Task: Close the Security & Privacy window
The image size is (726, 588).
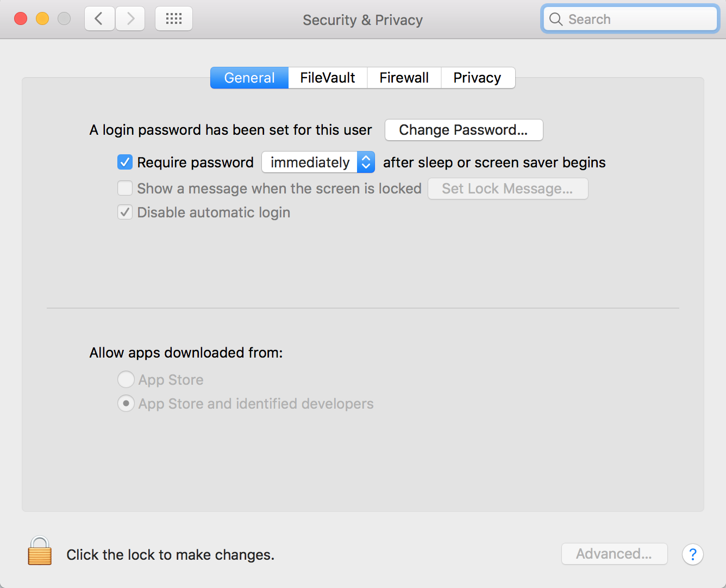Action: (x=21, y=19)
